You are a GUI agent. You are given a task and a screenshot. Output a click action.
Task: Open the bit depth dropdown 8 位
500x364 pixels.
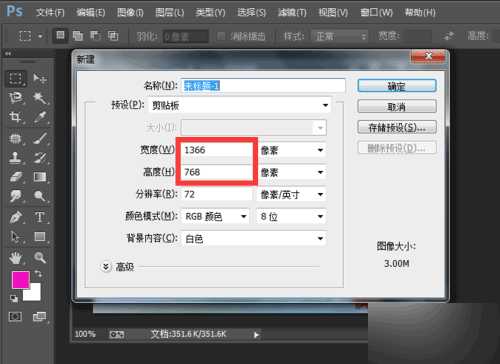click(x=292, y=217)
